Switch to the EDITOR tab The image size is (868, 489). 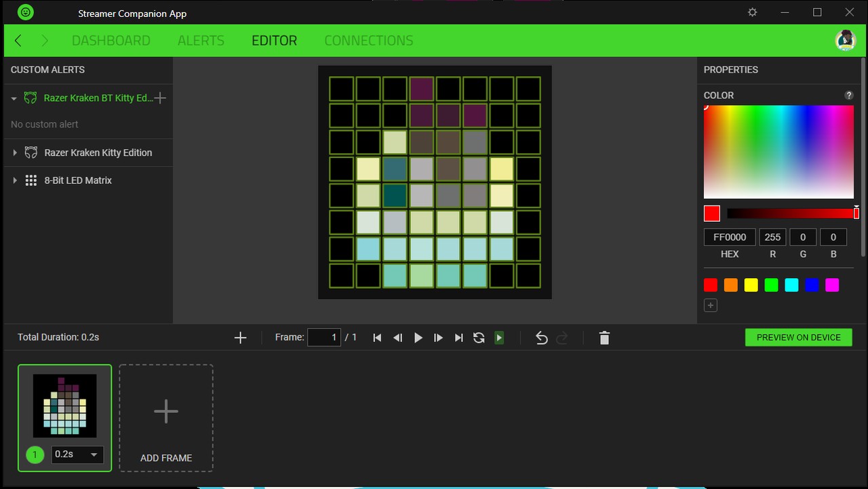274,41
